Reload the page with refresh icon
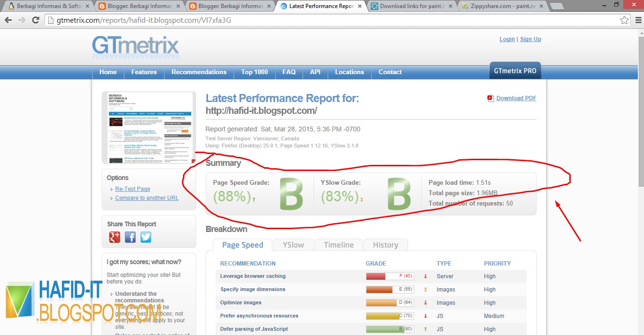Viewport: 644px width, 335px height. tap(35, 20)
